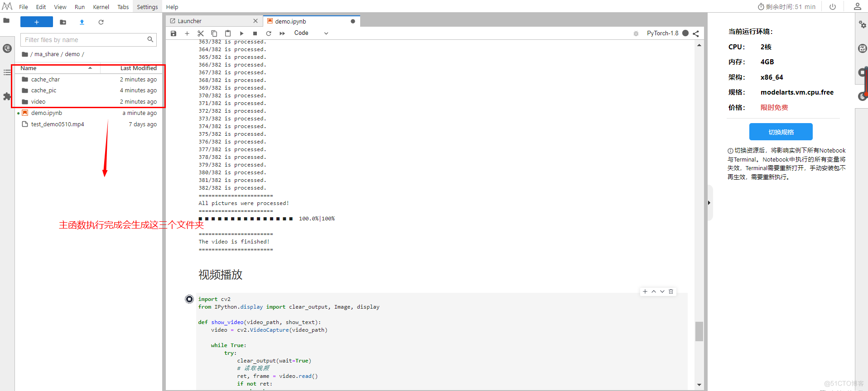This screenshot has height=391, width=868.
Task: Open the Edit menu
Action: (x=41, y=7)
